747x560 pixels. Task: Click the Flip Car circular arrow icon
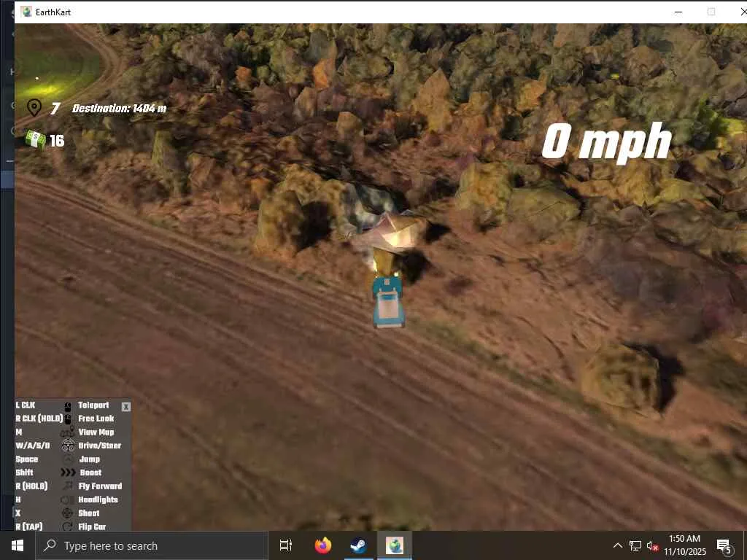tap(68, 526)
